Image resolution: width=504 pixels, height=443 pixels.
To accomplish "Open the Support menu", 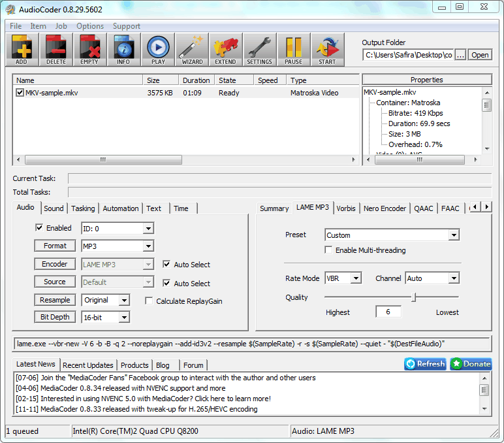I will click(x=126, y=26).
